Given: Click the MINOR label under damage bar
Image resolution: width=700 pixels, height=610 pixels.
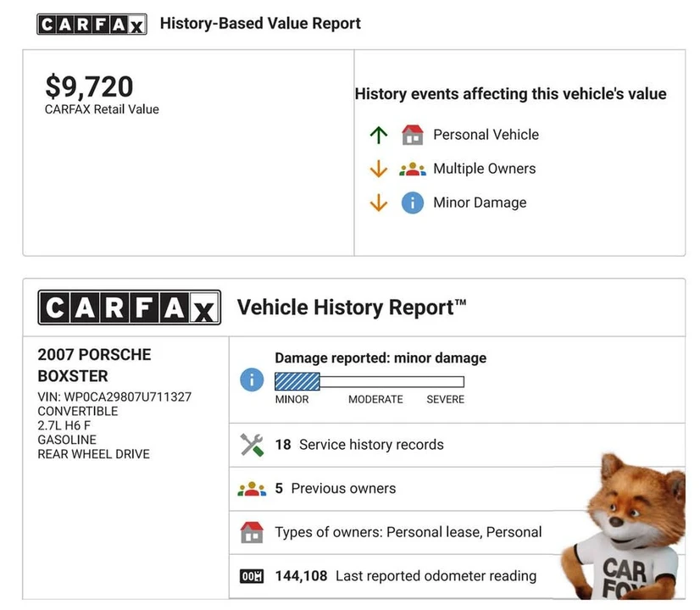Looking at the screenshot, I should click(x=292, y=399).
